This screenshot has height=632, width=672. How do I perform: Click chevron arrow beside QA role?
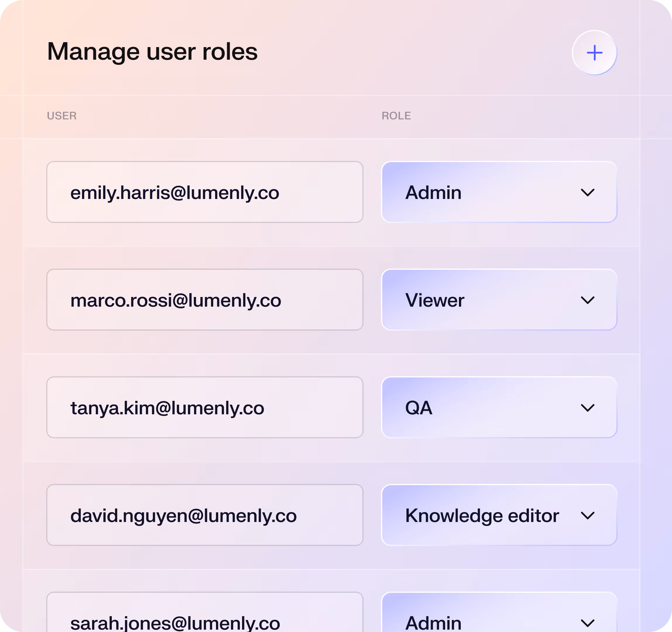pos(587,408)
